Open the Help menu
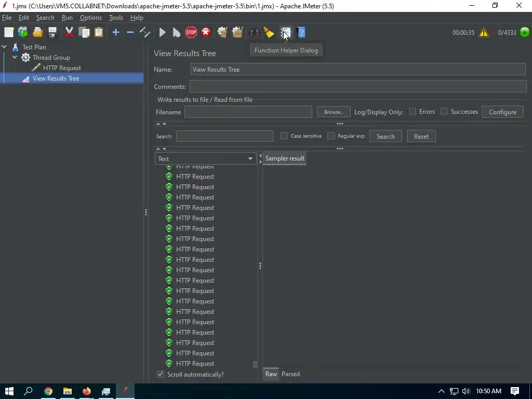532x399 pixels. tap(137, 18)
